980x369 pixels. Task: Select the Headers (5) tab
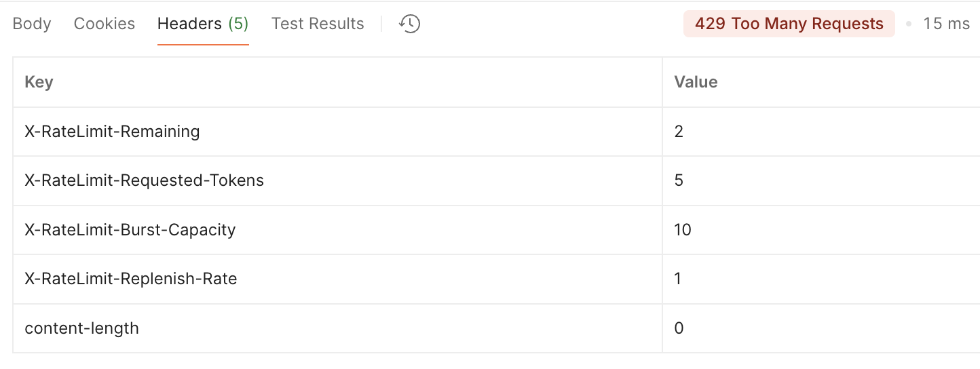[x=203, y=24]
